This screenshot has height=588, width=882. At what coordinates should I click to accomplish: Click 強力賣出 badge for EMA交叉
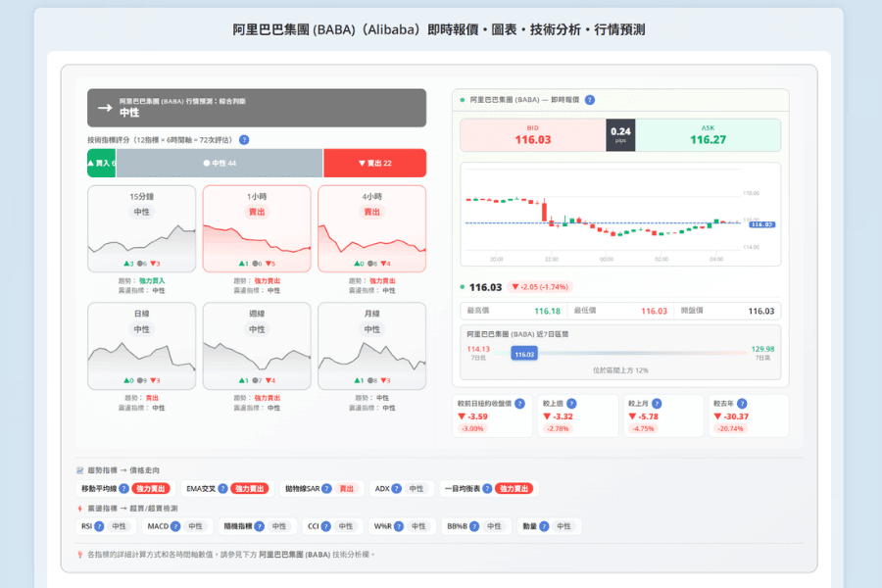coord(250,488)
